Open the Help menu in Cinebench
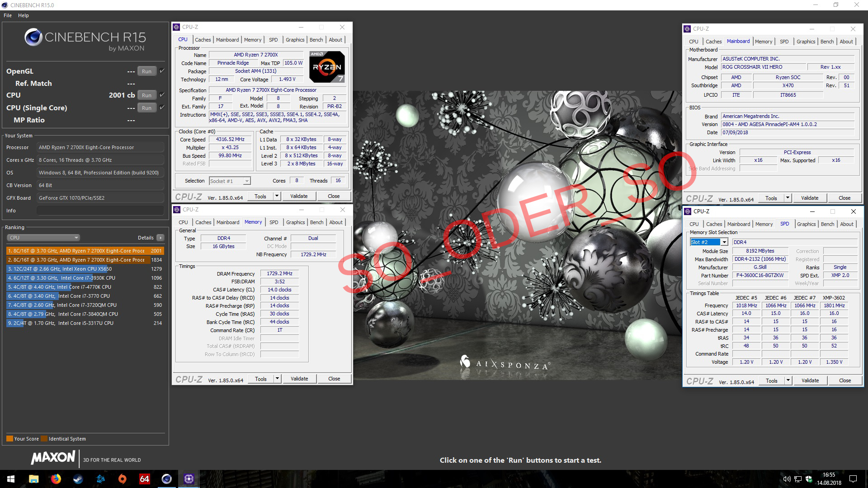The width and height of the screenshot is (868, 488). point(24,15)
